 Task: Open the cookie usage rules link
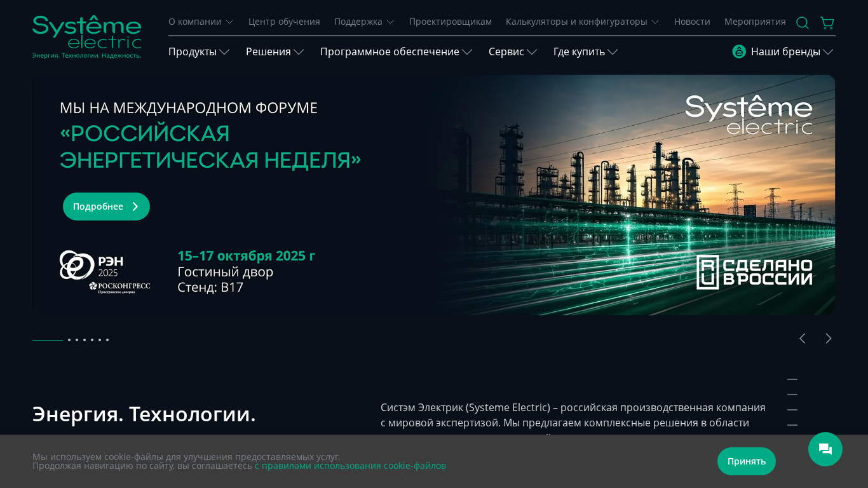coord(350,466)
